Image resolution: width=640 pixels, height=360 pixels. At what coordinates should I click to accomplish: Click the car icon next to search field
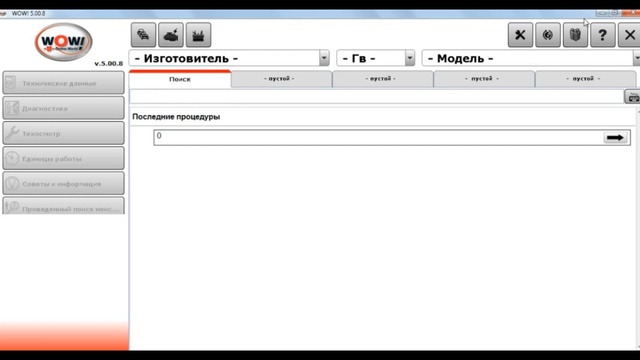point(632,97)
